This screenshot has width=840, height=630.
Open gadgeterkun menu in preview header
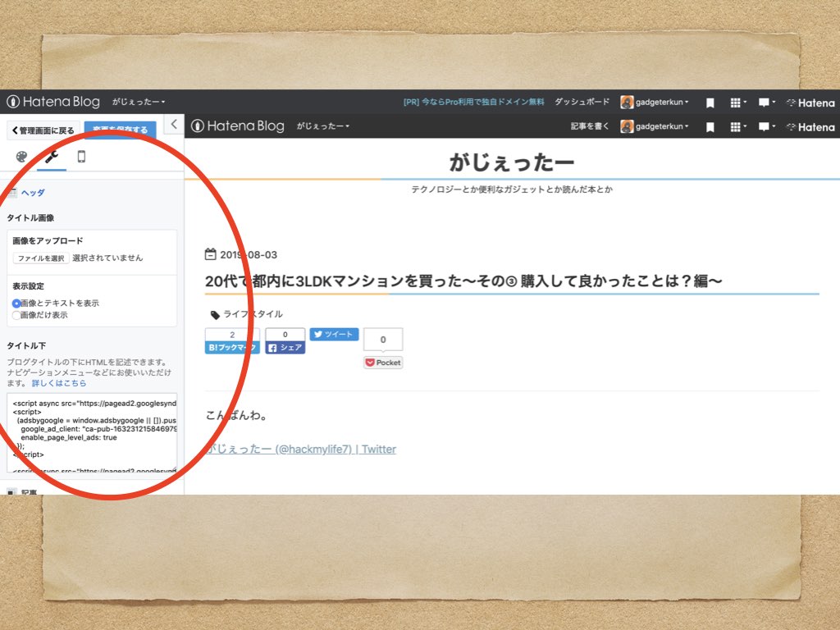pos(655,126)
